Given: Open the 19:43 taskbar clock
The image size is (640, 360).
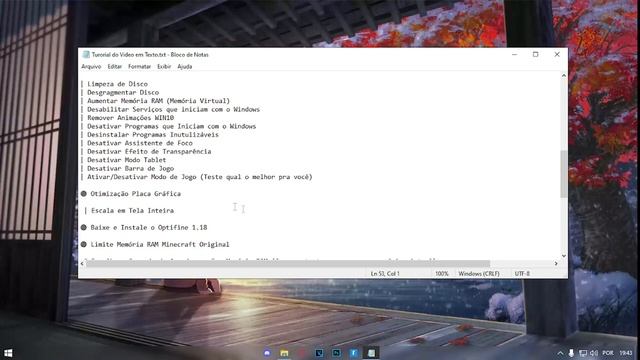Looking at the screenshot, I should pos(626,353).
